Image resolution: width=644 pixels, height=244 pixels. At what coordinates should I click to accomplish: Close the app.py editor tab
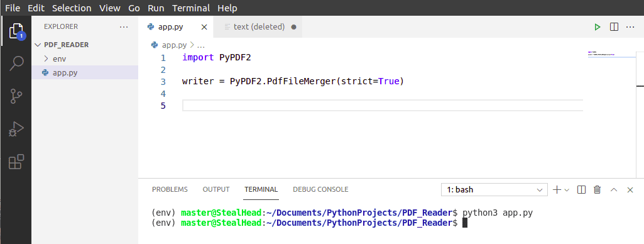tap(204, 27)
